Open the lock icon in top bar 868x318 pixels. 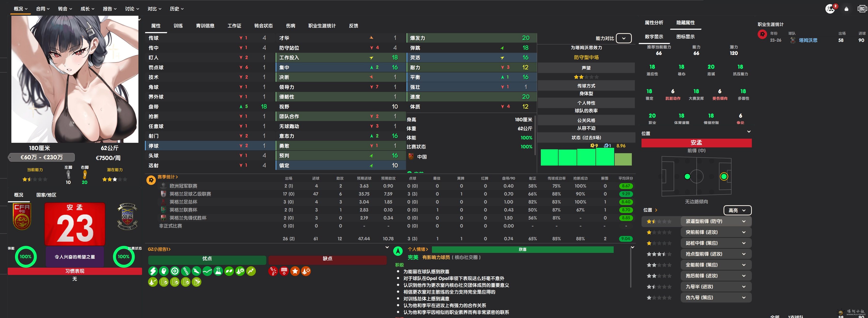coord(846,9)
